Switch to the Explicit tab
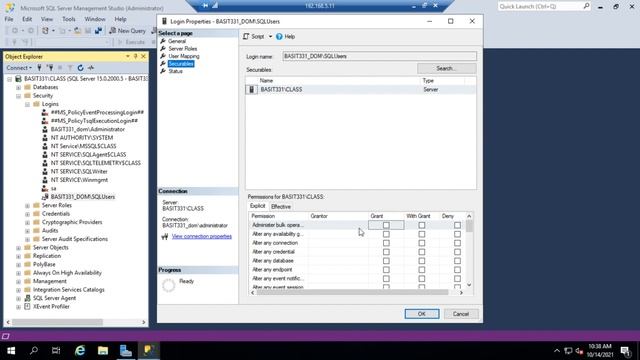The width and height of the screenshot is (640, 360). 258,206
